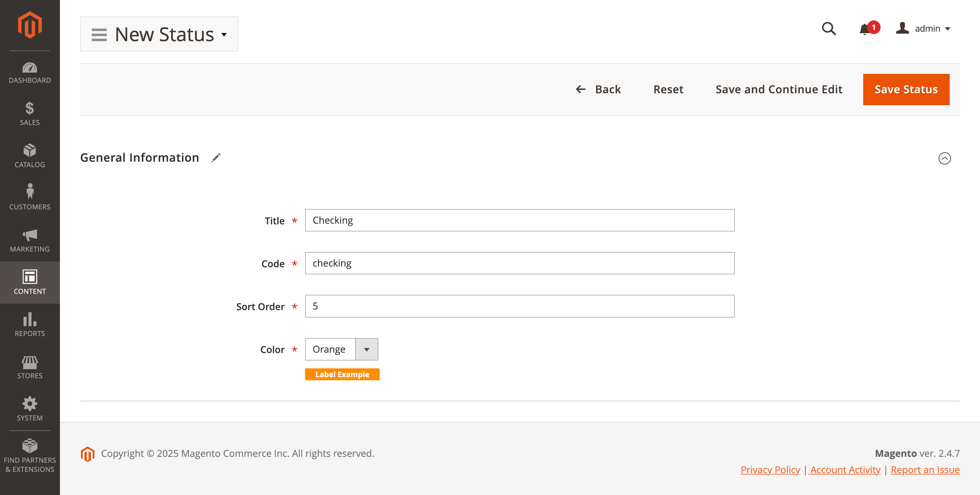Open the Reports menu item
This screenshot has width=980, height=495.
[x=30, y=324]
